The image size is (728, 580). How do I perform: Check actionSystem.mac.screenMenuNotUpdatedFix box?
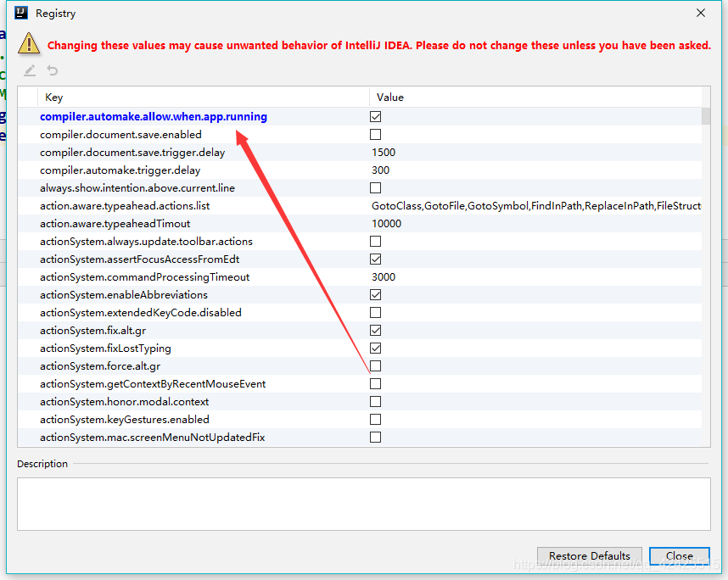point(376,437)
